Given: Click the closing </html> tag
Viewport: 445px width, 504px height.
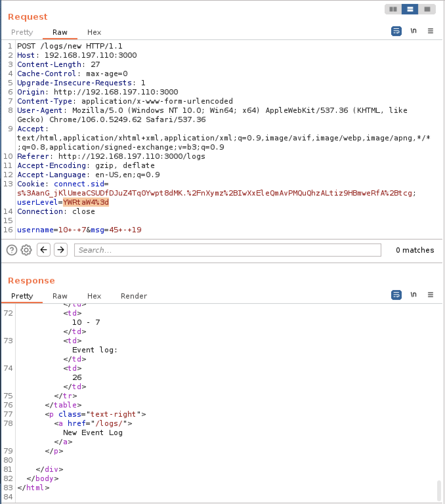Looking at the screenshot, I should click(x=33, y=488).
